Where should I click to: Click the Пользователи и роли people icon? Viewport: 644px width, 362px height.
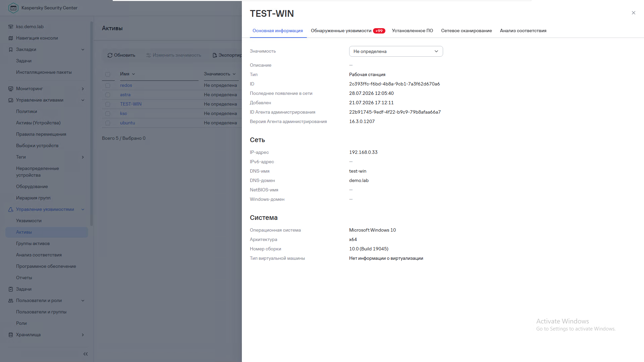(11, 301)
